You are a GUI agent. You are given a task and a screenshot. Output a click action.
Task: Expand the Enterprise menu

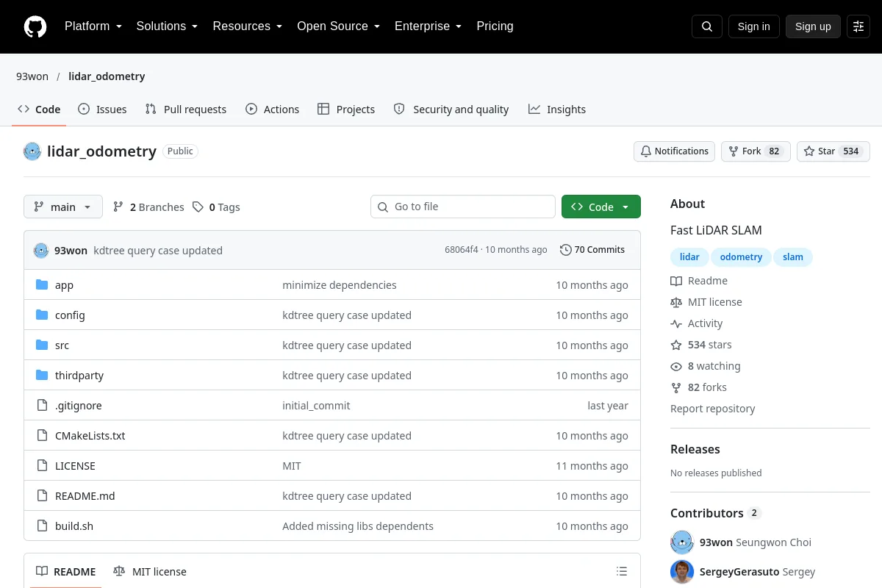pos(429,26)
